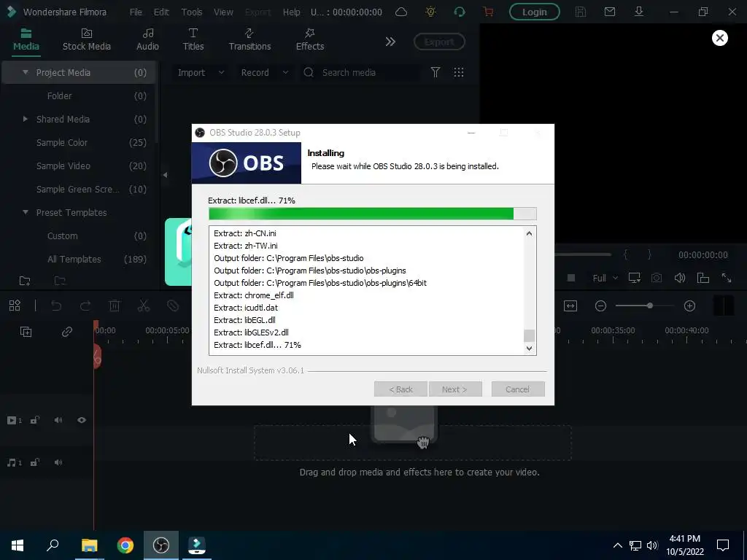Open the timeline layout icon

[x=15, y=306]
